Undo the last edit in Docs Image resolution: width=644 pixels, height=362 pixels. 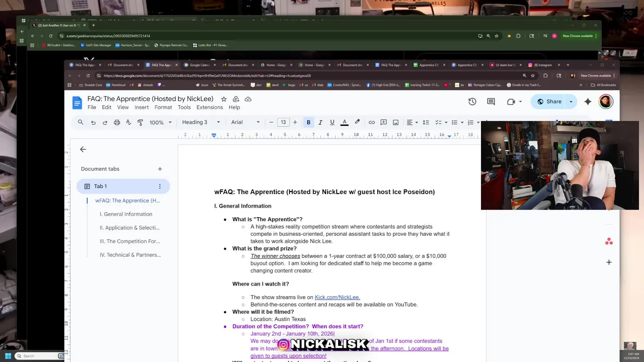93,122
